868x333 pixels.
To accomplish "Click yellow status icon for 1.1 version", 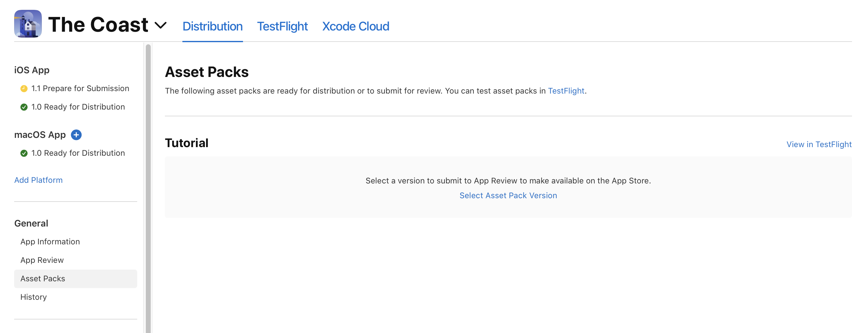I will [24, 89].
